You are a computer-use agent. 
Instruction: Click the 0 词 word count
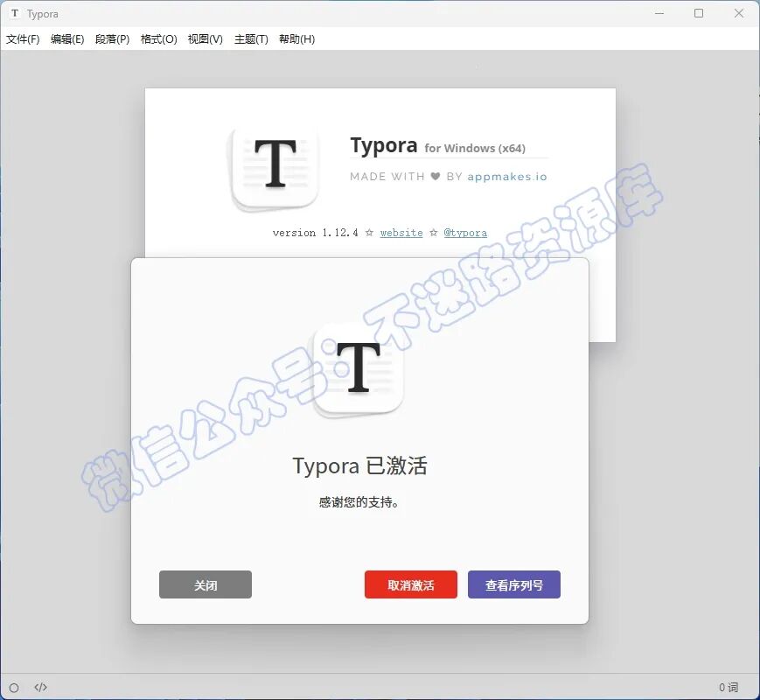[729, 688]
